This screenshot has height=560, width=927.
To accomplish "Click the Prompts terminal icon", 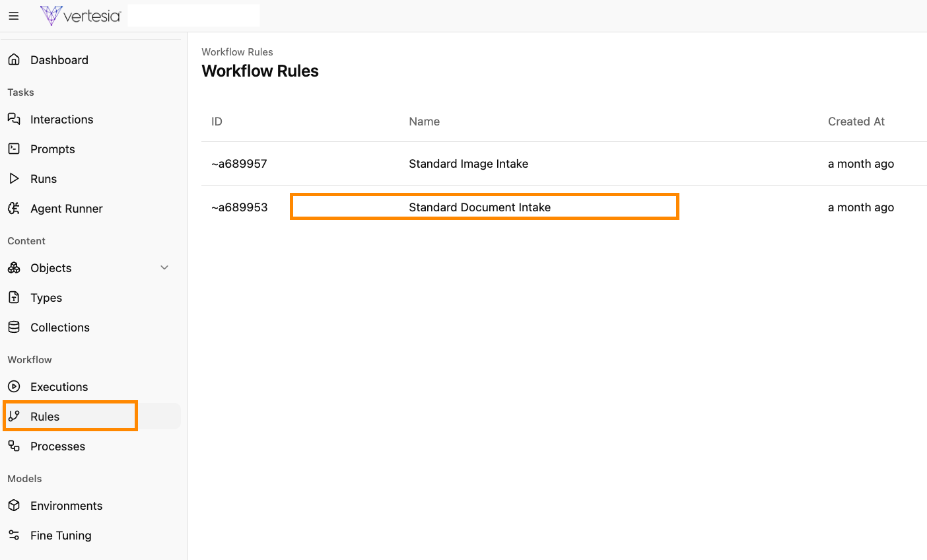I will pos(14,149).
